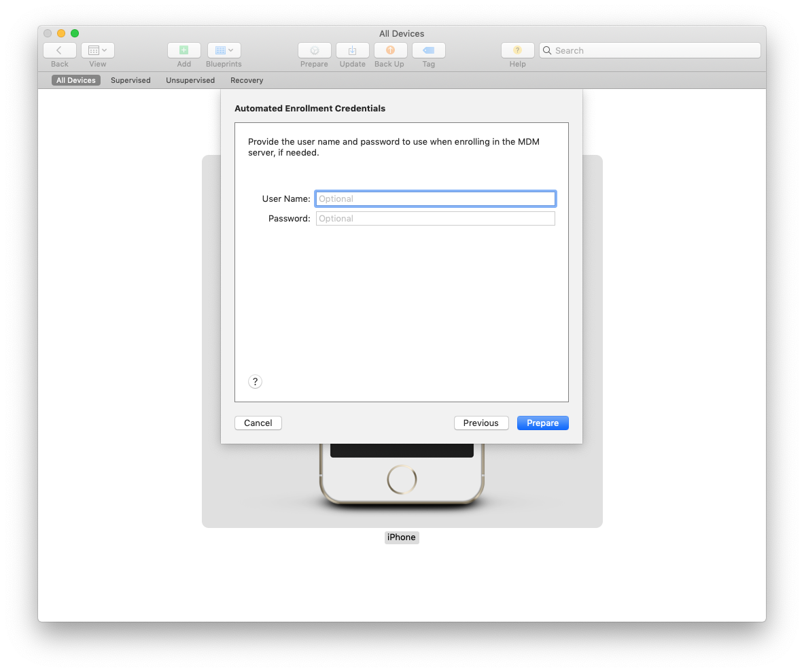Select the Tag icon in toolbar

428,50
